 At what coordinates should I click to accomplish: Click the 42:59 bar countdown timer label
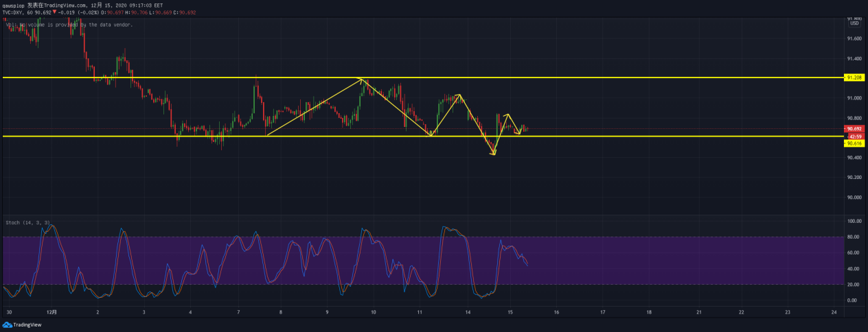point(854,136)
